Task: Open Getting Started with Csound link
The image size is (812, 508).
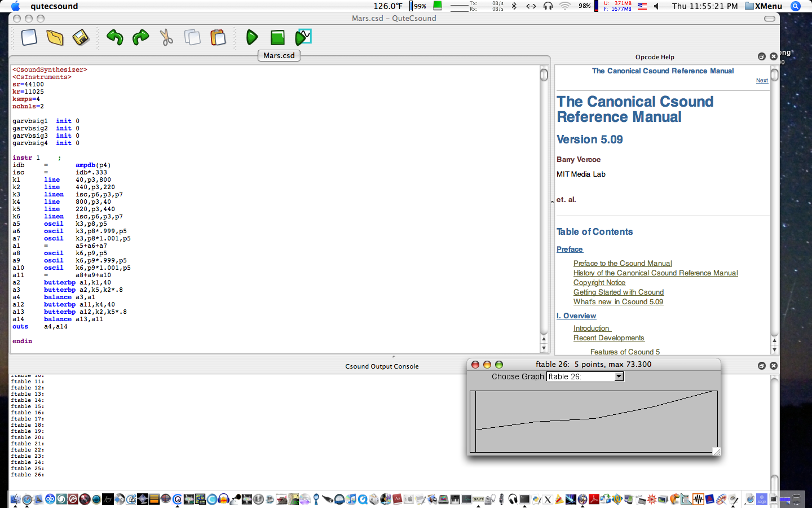Action: coord(619,292)
